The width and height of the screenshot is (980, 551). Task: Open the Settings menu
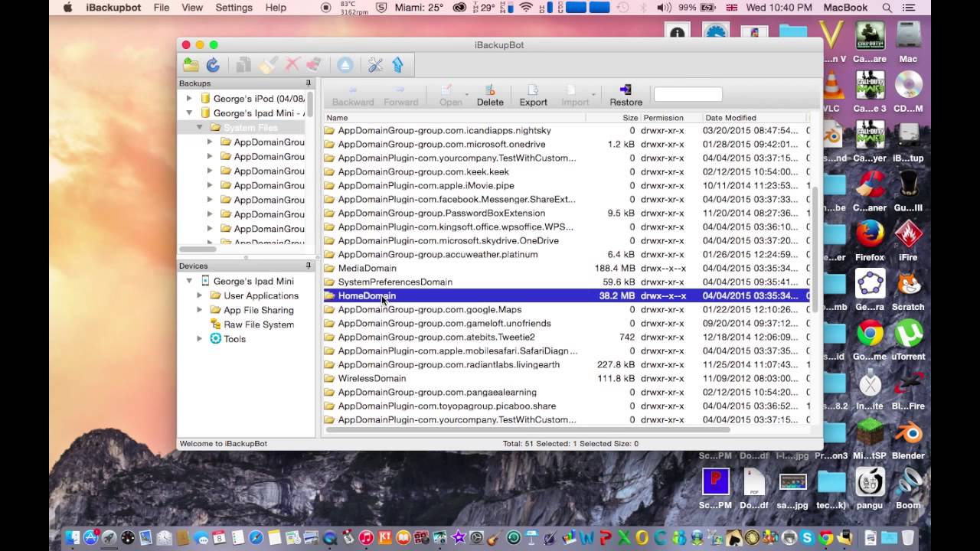coord(234,8)
